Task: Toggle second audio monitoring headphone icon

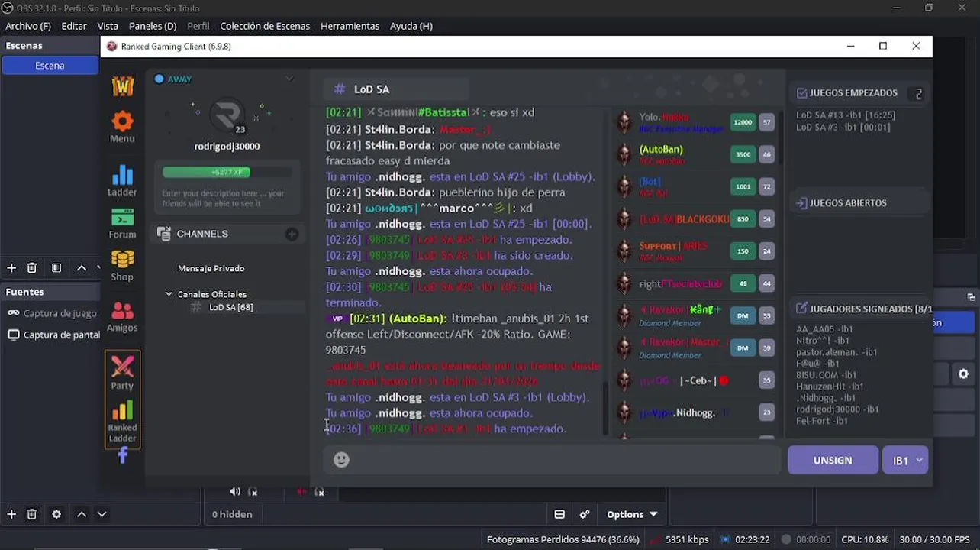Action: [319, 492]
